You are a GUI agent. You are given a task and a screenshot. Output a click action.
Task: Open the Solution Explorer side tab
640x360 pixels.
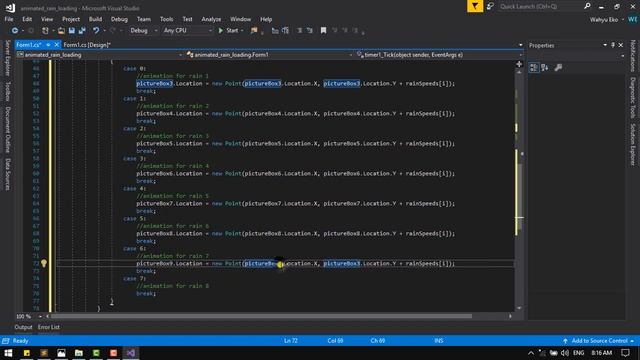633,145
